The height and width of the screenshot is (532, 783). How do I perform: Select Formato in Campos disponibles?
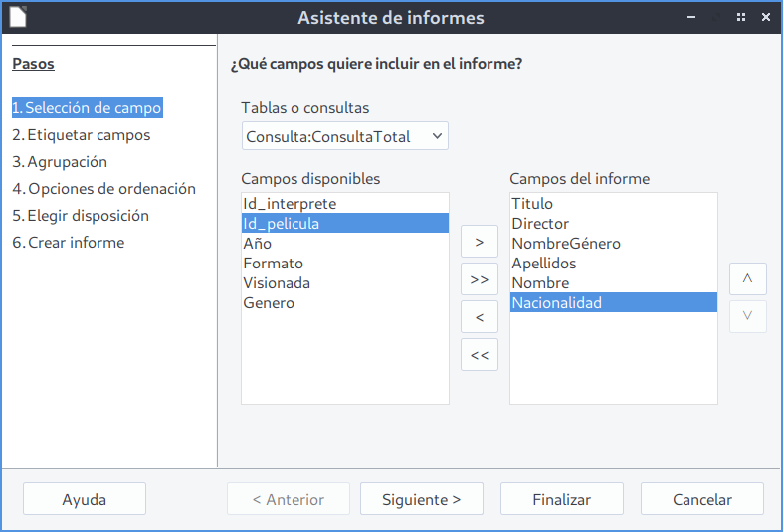[273, 264]
